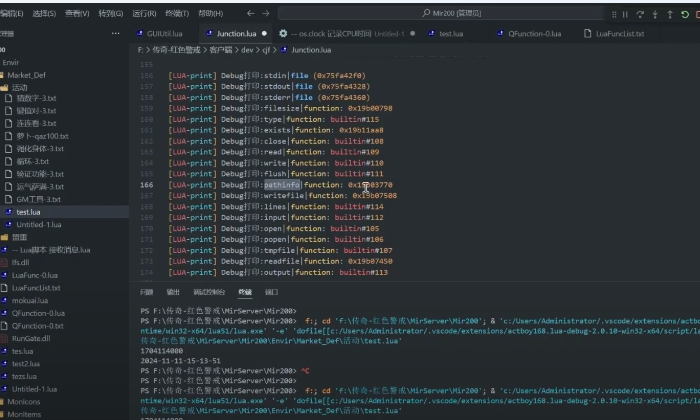
Task: Open the 终端(T) menu
Action: tap(177, 14)
